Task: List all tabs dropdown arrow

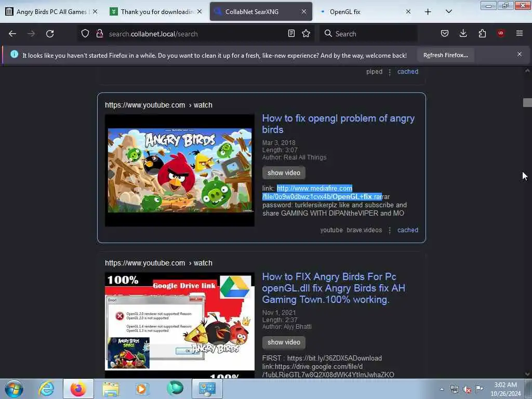Action: pos(448,11)
